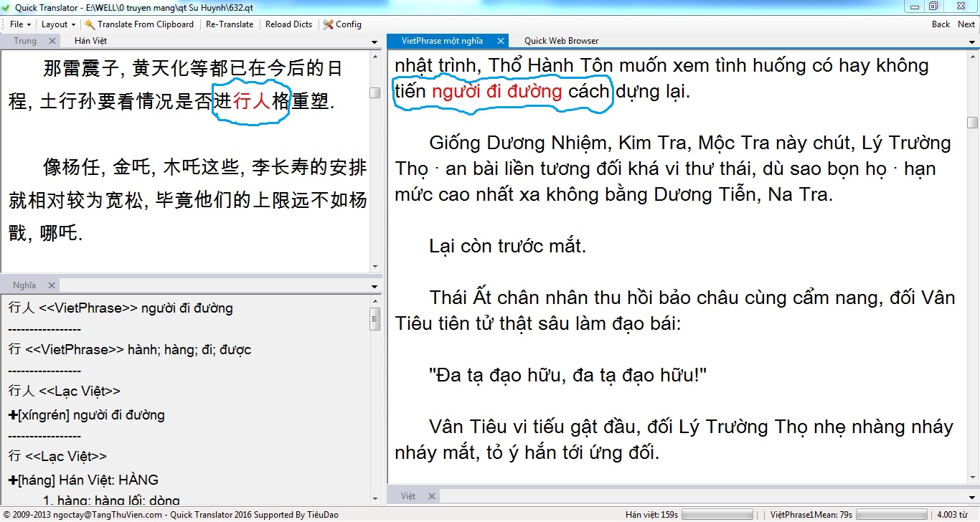Click the Back button
Viewport: 980px width, 522px height.
tap(941, 24)
